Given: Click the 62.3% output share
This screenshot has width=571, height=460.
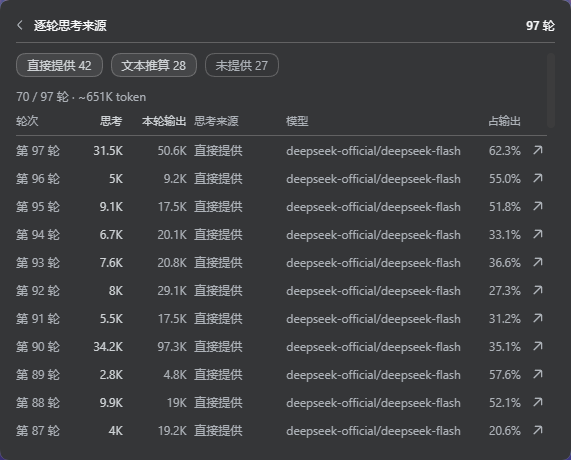Looking at the screenshot, I should 504,150.
